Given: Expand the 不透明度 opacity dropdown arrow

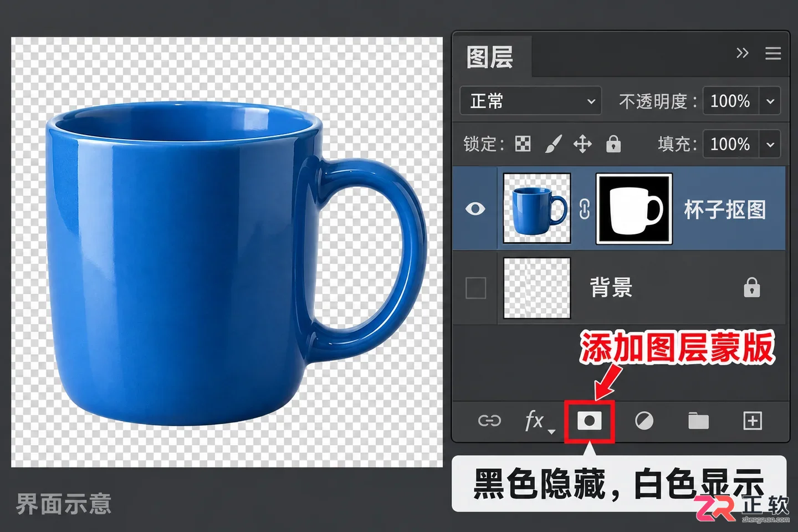Looking at the screenshot, I should coord(770,101).
